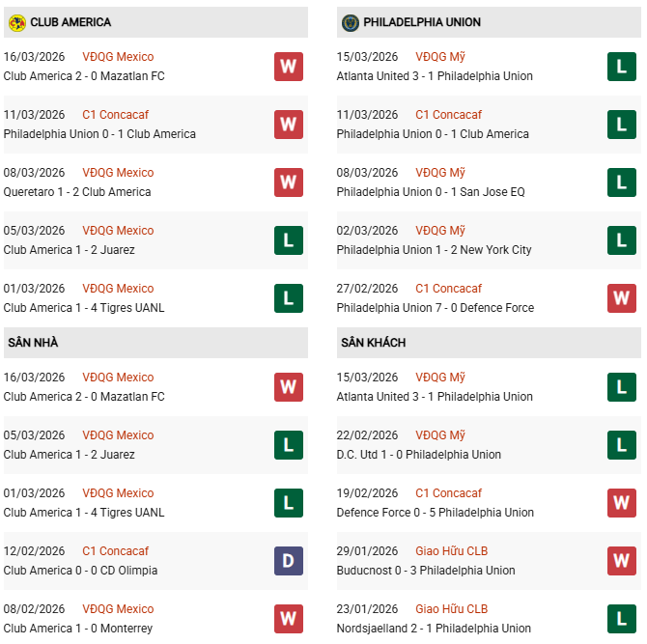Click the Club America team logo
Viewport: 647px width, 644px height.
16,21
